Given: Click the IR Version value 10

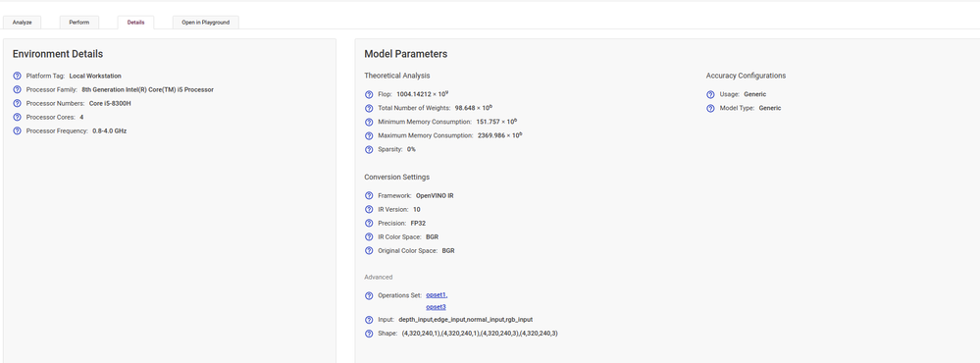Looking at the screenshot, I should 417,209.
